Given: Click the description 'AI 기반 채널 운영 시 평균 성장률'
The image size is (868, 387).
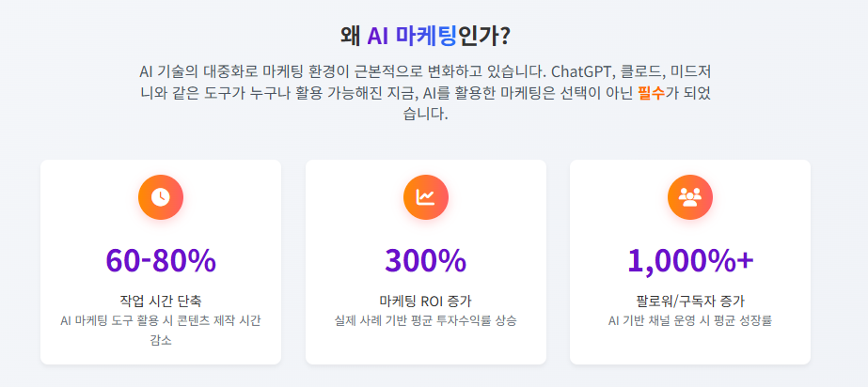Looking at the screenshot, I should (x=690, y=320).
